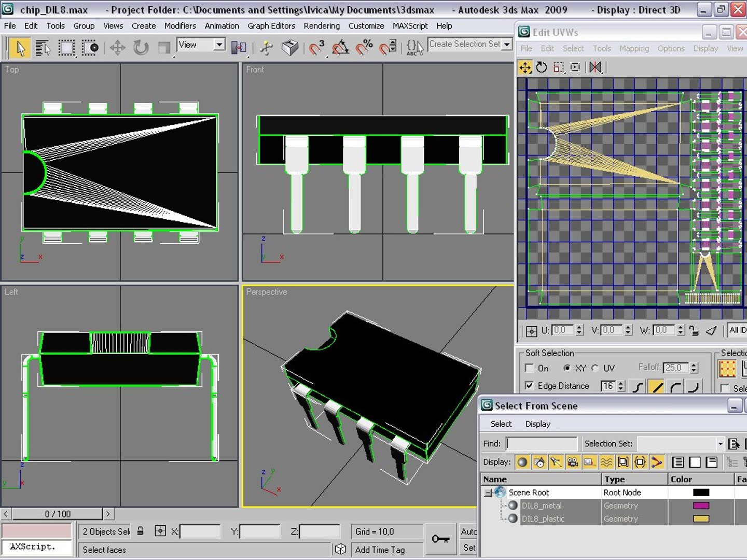Open the Display menu in Select From Scene
This screenshot has width=747, height=560.
pyautogui.click(x=537, y=424)
